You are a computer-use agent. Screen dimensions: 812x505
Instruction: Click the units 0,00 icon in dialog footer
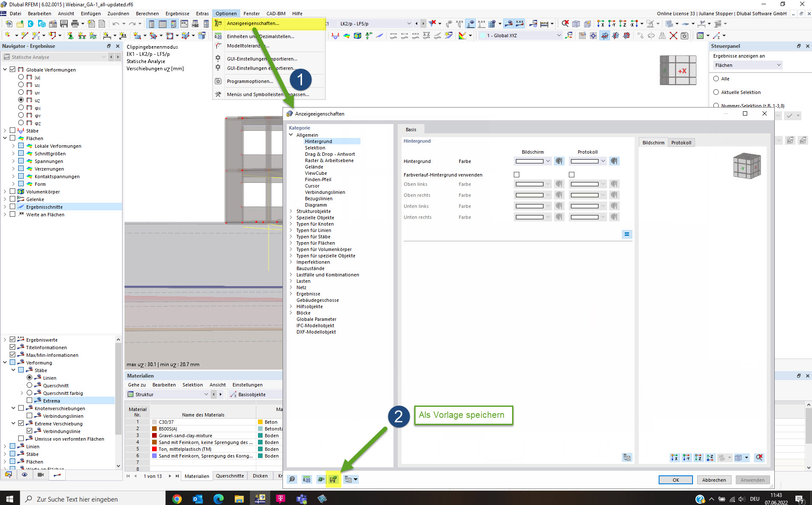click(307, 480)
